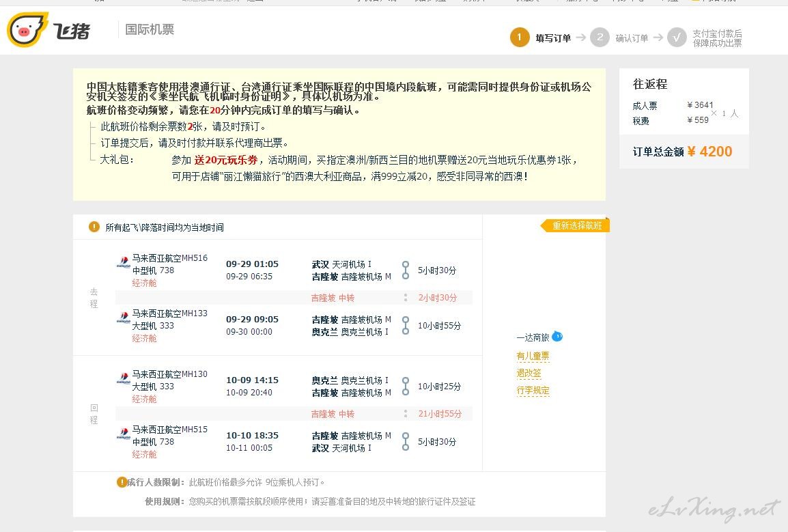The width and height of the screenshot is (788, 532).
Task: Click the order total ¥4200
Action: click(709, 152)
